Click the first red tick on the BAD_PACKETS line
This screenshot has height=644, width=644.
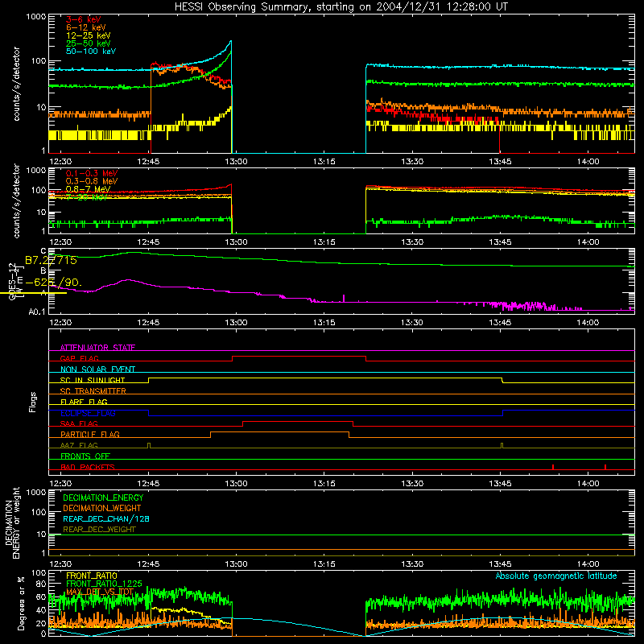553,467
